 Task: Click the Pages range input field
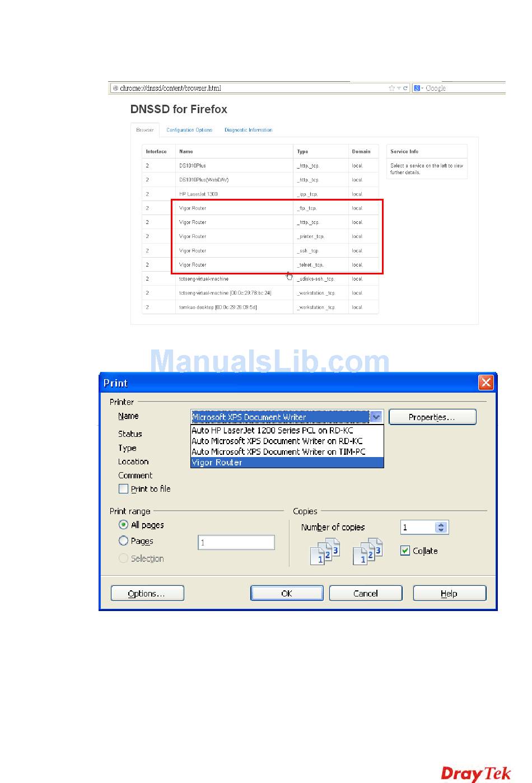tap(236, 542)
